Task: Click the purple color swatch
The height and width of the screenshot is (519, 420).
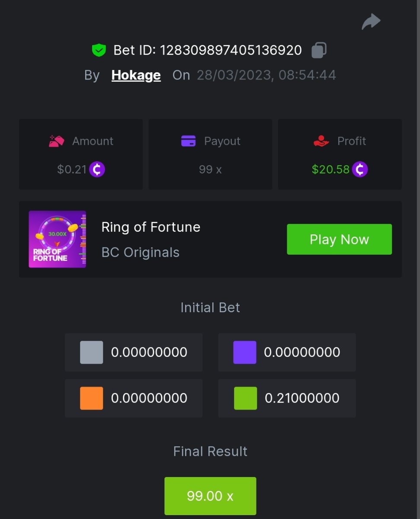Action: click(244, 352)
